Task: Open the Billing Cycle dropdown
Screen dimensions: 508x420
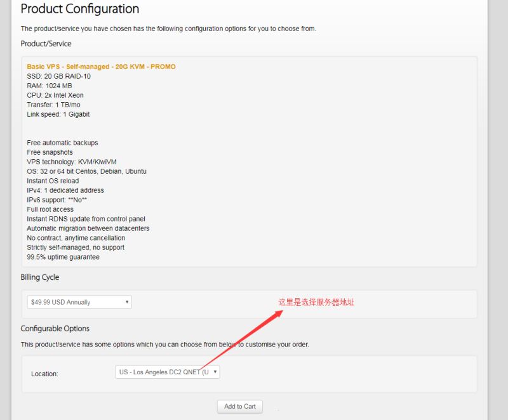Action: [x=79, y=303]
